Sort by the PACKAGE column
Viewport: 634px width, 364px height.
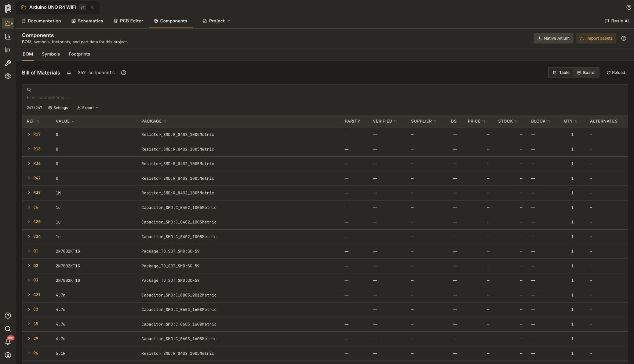click(x=154, y=121)
